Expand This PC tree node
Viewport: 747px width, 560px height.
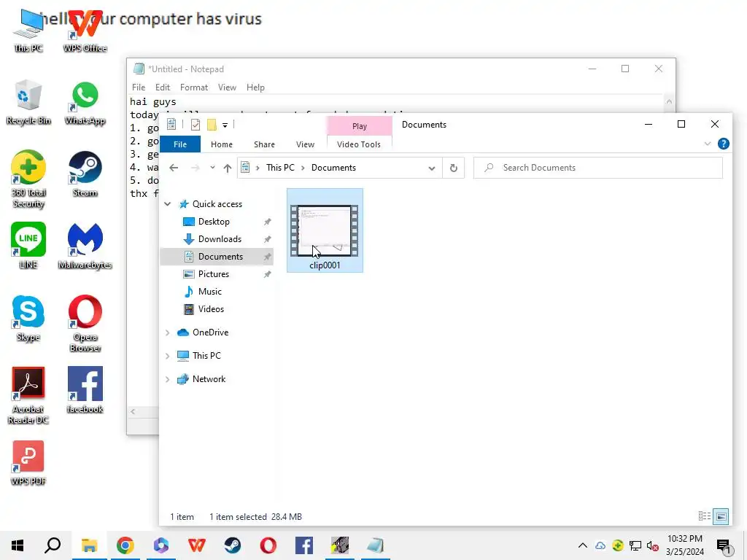[x=167, y=356]
